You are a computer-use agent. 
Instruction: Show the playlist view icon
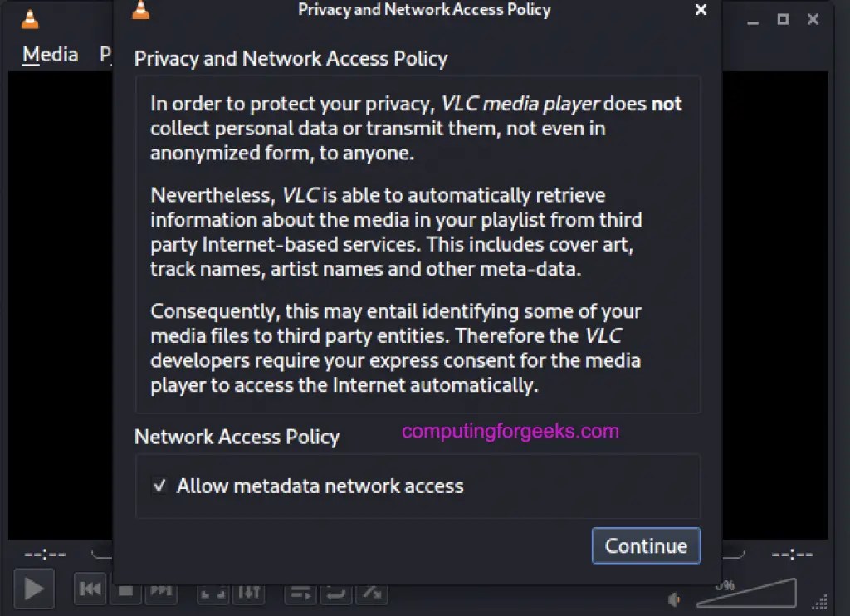(299, 591)
